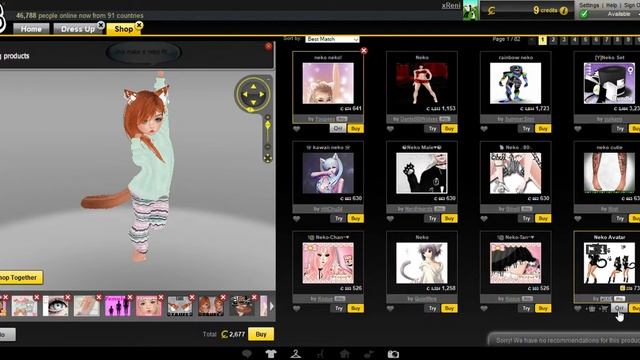Toggle Off button on Neko Avatar product
Image resolution: width=640 pixels, height=360 pixels.
619,308
